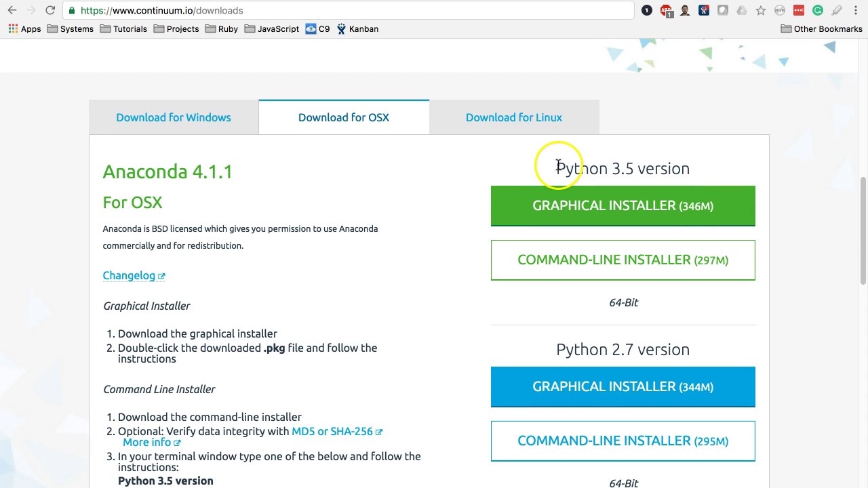The height and width of the screenshot is (488, 868).
Task: Reload the page with the refresh icon
Action: click(x=50, y=10)
